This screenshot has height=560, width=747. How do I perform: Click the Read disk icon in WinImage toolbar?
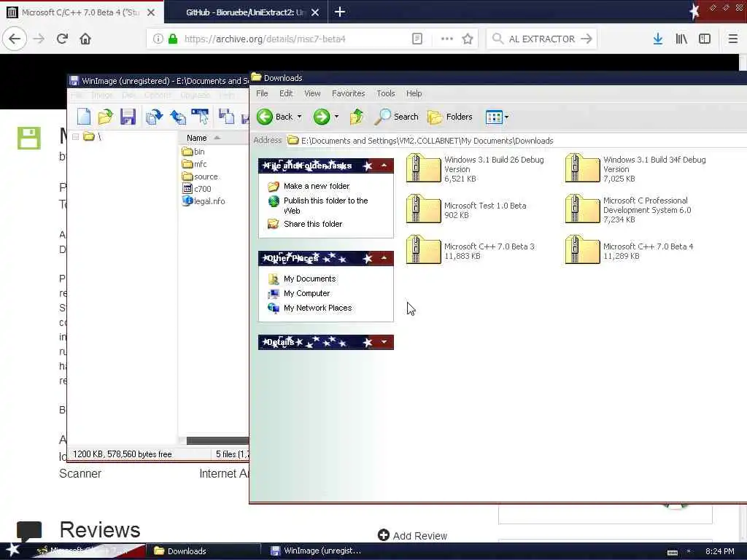point(154,117)
